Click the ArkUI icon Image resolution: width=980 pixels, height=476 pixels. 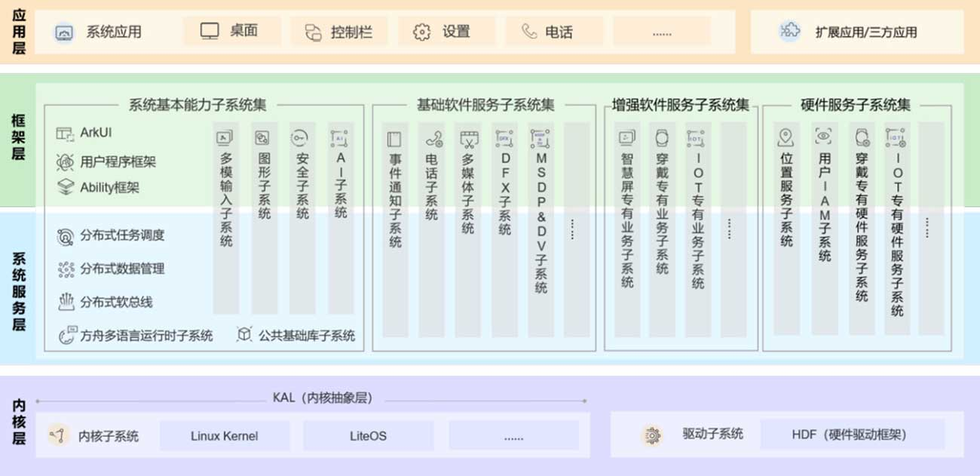point(65,134)
